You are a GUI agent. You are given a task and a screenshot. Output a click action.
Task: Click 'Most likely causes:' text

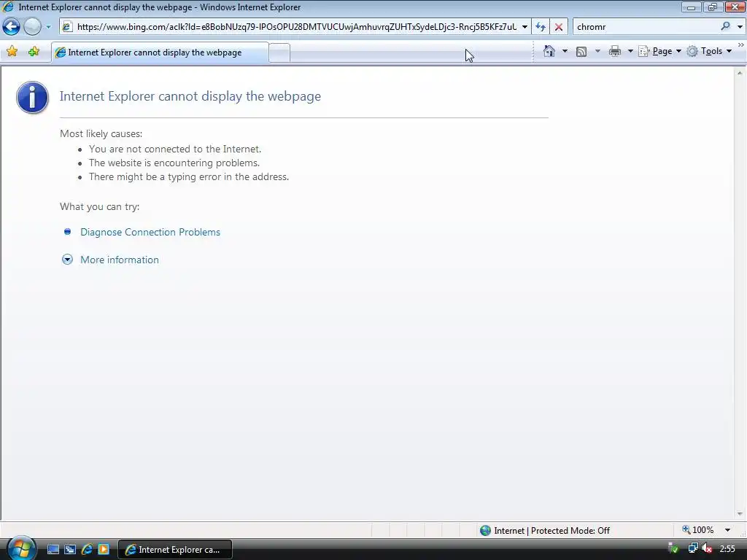101,134
